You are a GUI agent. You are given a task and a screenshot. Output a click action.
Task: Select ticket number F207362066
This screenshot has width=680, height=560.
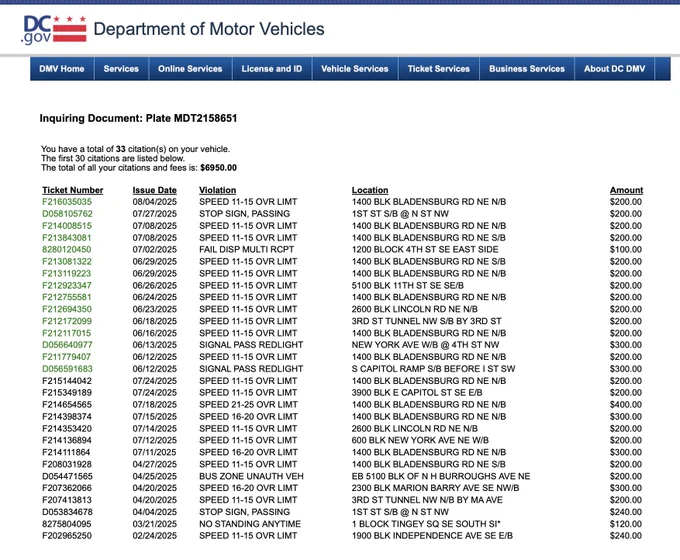point(67,488)
